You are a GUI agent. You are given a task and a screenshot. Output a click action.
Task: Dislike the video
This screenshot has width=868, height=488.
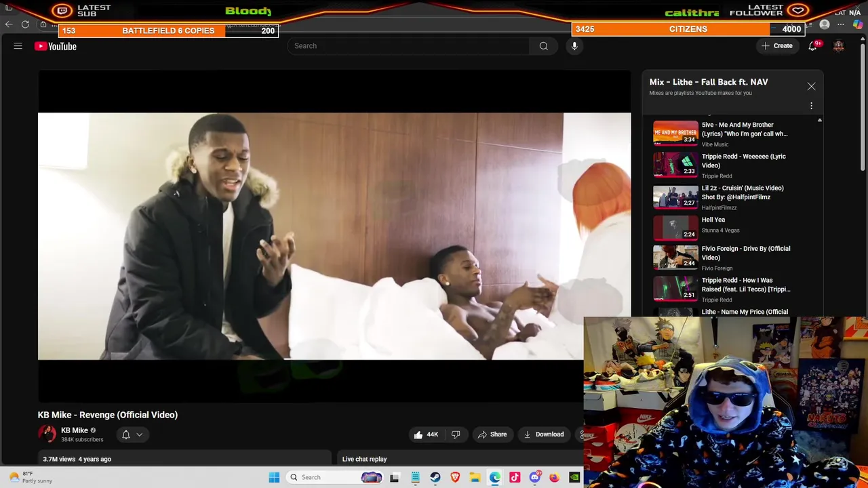pyautogui.click(x=456, y=434)
